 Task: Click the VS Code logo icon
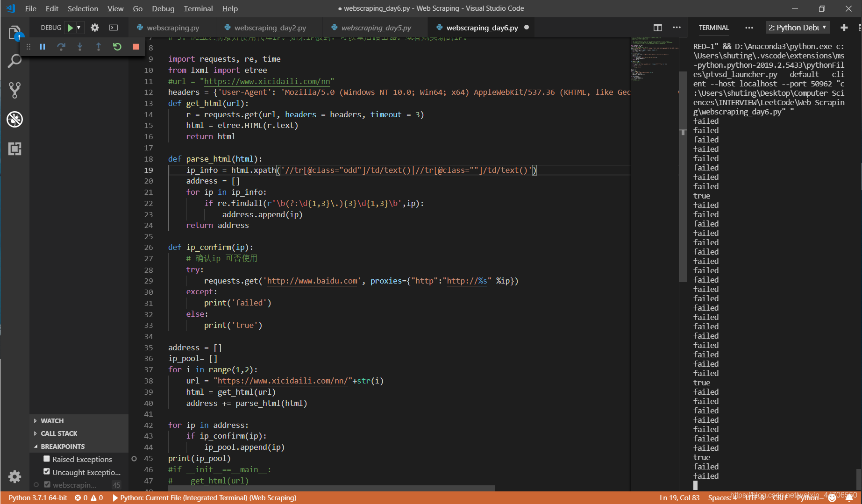pyautogui.click(x=10, y=8)
